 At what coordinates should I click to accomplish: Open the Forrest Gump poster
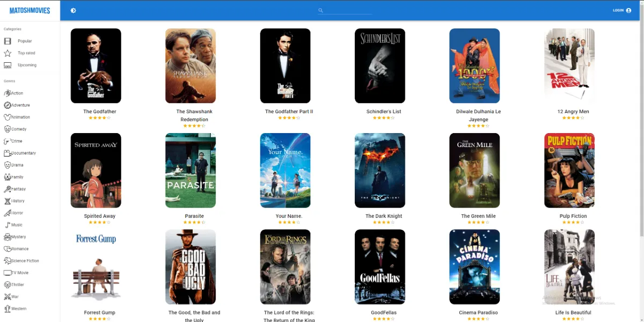tap(96, 267)
